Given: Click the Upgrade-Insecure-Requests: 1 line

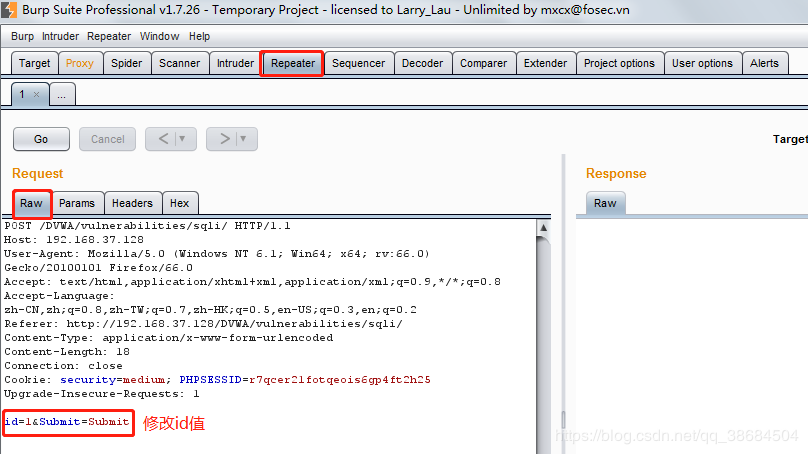Looking at the screenshot, I should click(x=102, y=394).
